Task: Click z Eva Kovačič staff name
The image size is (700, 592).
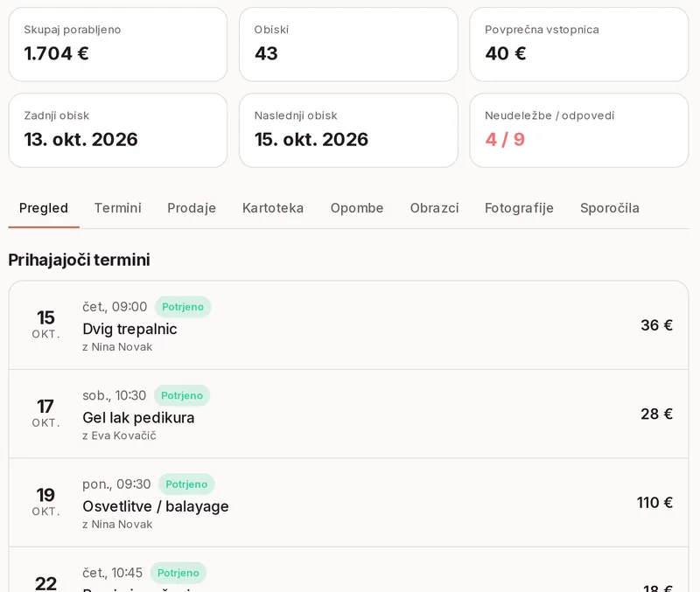Action: pyautogui.click(x=119, y=435)
